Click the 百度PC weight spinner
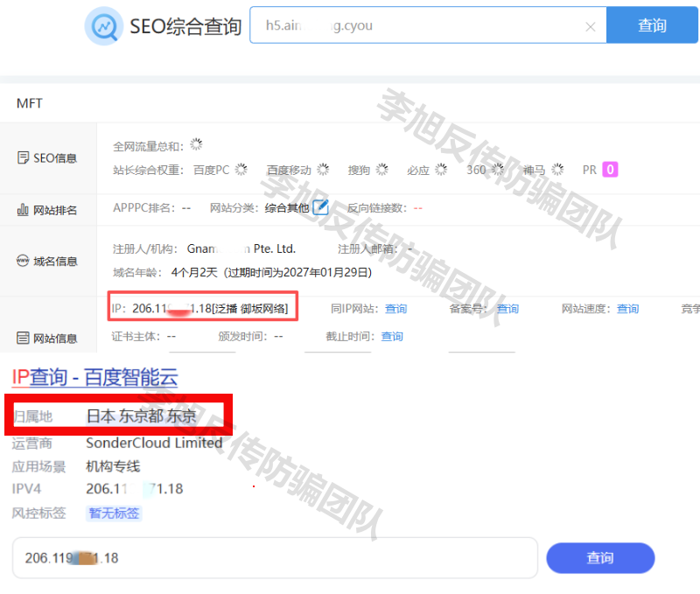The width and height of the screenshot is (700, 594). click(x=241, y=169)
